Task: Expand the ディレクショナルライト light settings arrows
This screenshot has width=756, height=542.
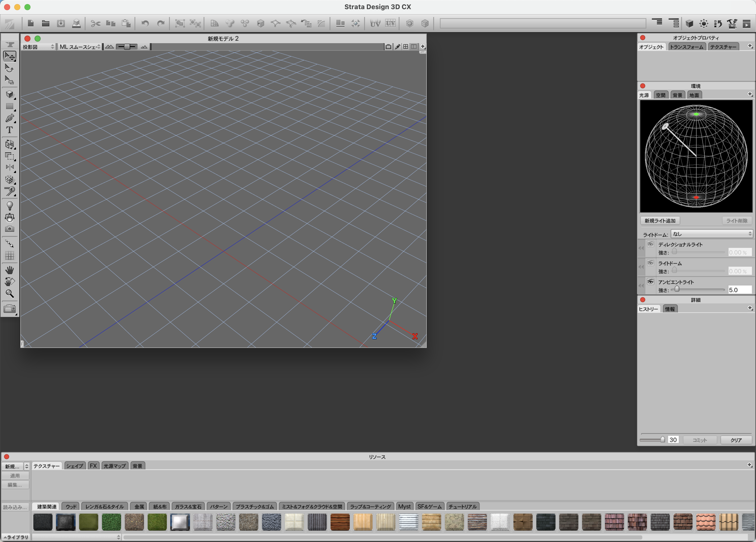Action: pyautogui.click(x=641, y=248)
